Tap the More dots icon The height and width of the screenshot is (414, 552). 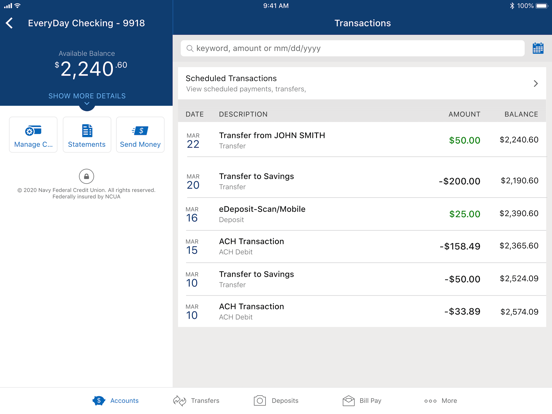(x=430, y=401)
